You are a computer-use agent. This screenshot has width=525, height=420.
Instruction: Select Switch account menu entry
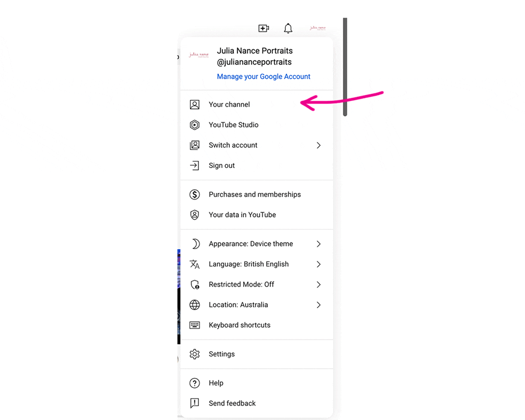tap(257, 145)
